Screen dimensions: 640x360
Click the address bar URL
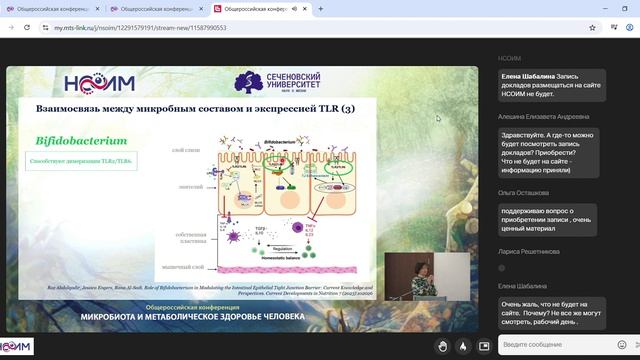(140, 28)
